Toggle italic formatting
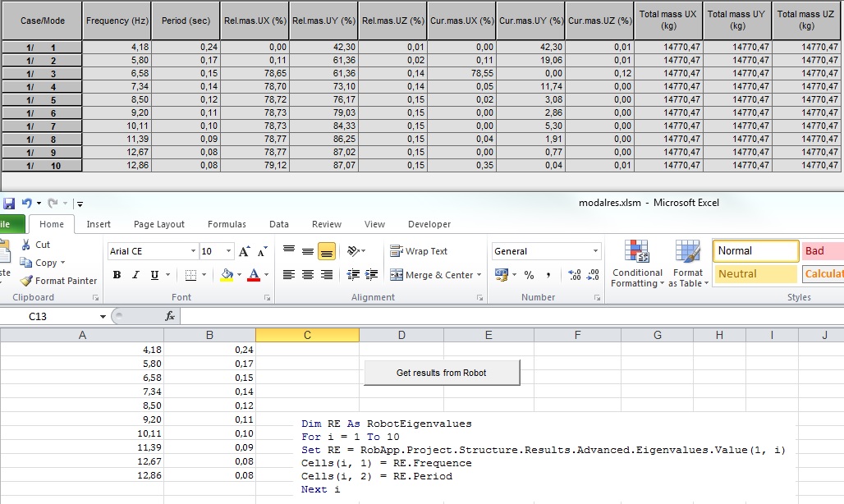The height and width of the screenshot is (504, 844). 135,274
